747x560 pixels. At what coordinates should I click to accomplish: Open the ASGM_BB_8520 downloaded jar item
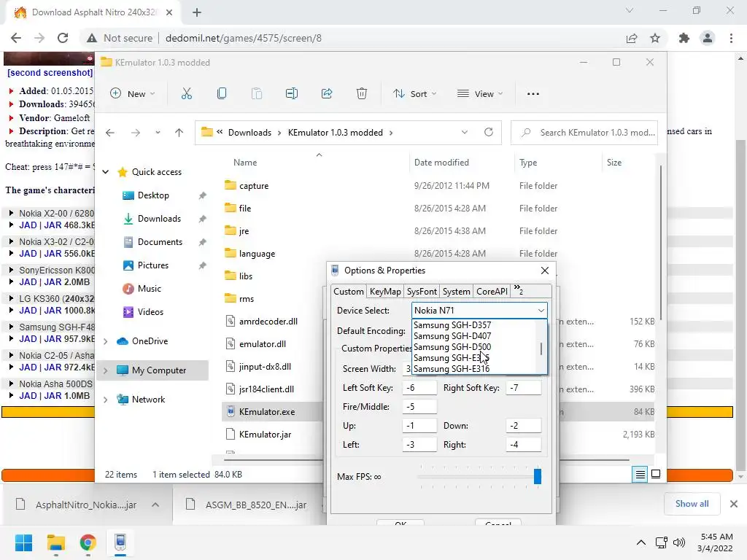(x=247, y=505)
